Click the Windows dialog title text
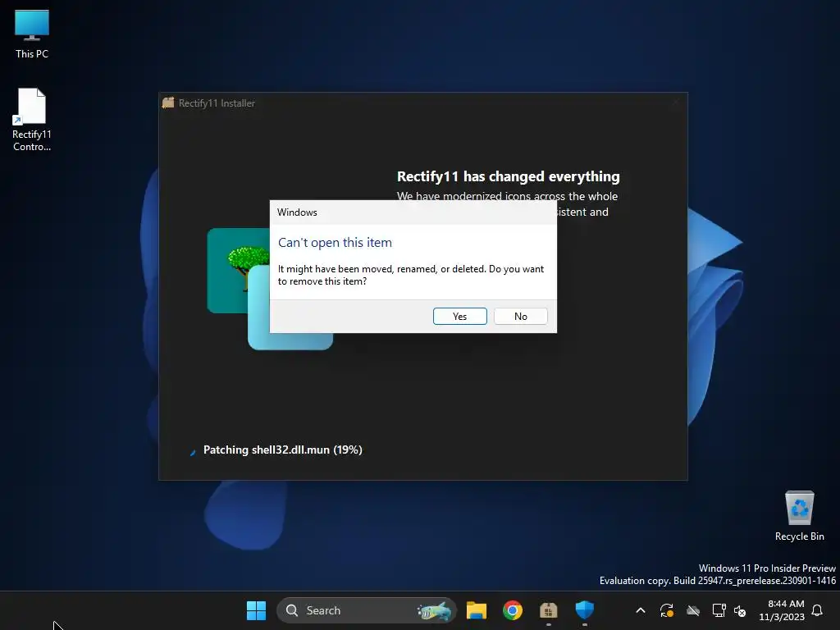 (x=297, y=212)
